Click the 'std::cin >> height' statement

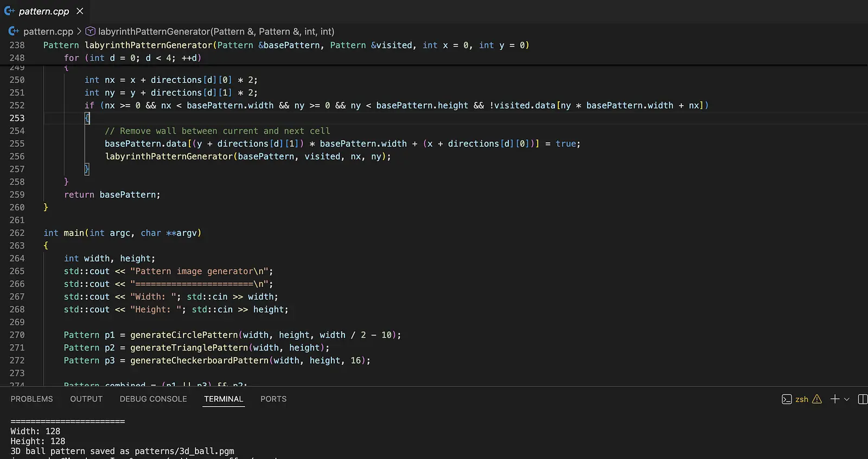pyautogui.click(x=240, y=309)
